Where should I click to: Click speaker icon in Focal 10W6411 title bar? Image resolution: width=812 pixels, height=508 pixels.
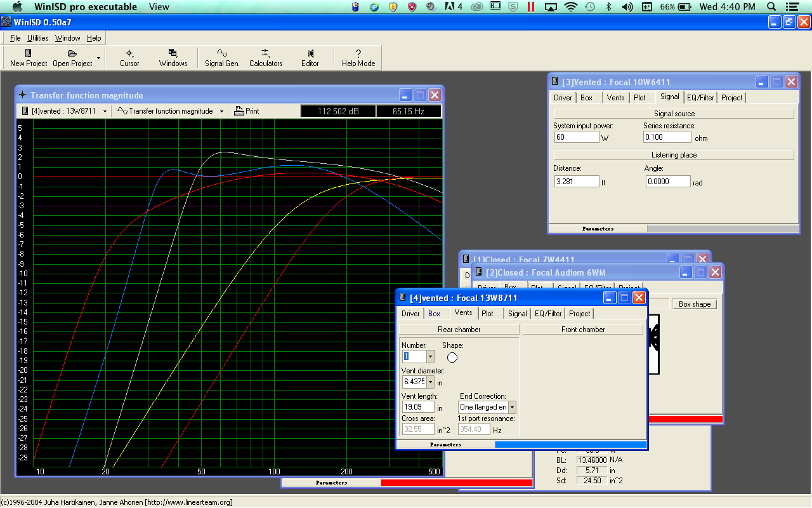[555, 82]
